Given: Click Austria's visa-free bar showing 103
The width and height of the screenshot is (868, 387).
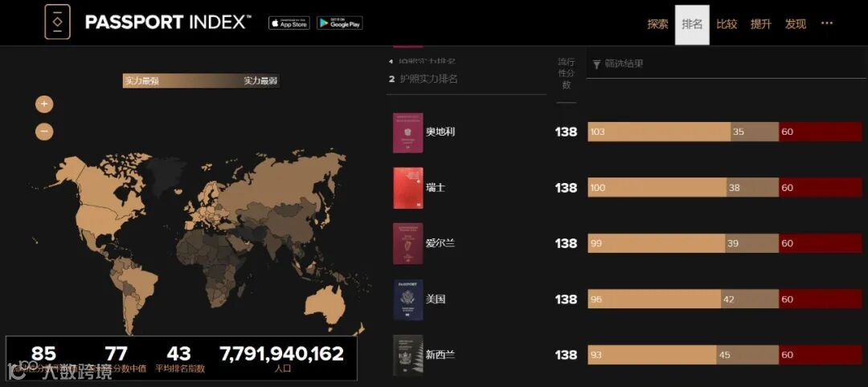Looking at the screenshot, I should [x=659, y=132].
